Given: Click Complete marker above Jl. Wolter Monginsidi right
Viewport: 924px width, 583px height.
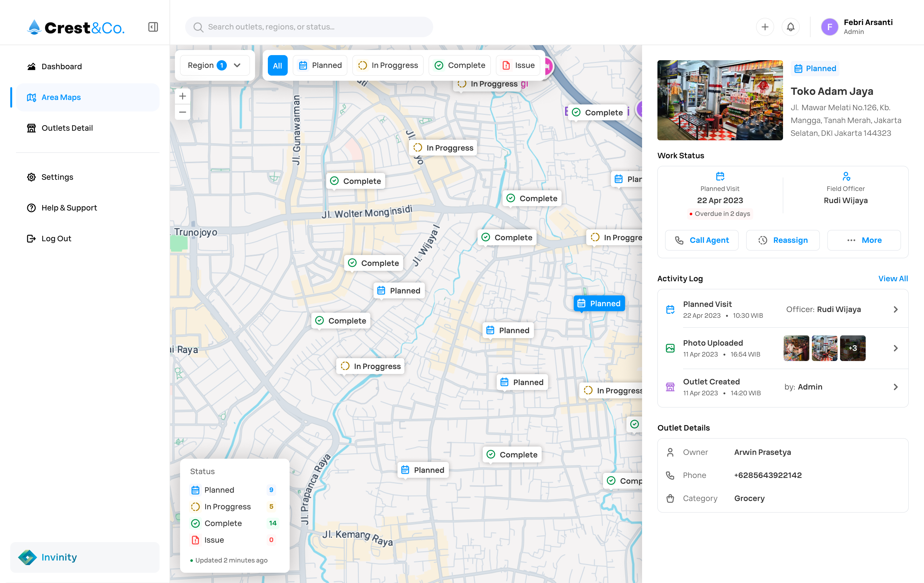Looking at the screenshot, I should 532,198.
